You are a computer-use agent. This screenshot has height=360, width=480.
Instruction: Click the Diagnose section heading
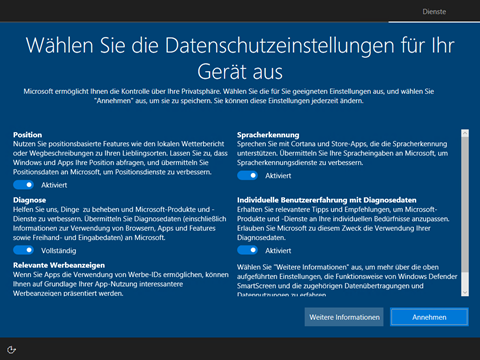pos(29,200)
